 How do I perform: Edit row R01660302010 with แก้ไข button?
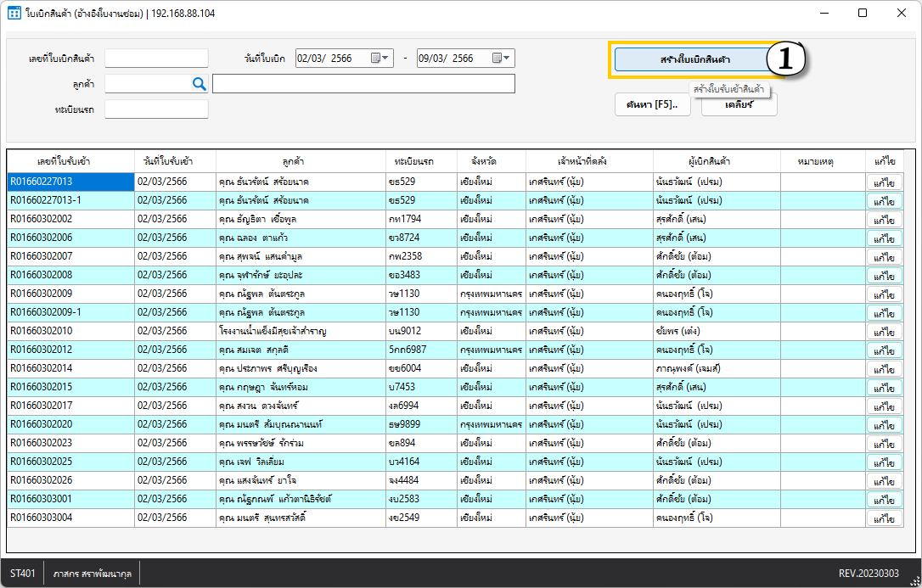(884, 332)
